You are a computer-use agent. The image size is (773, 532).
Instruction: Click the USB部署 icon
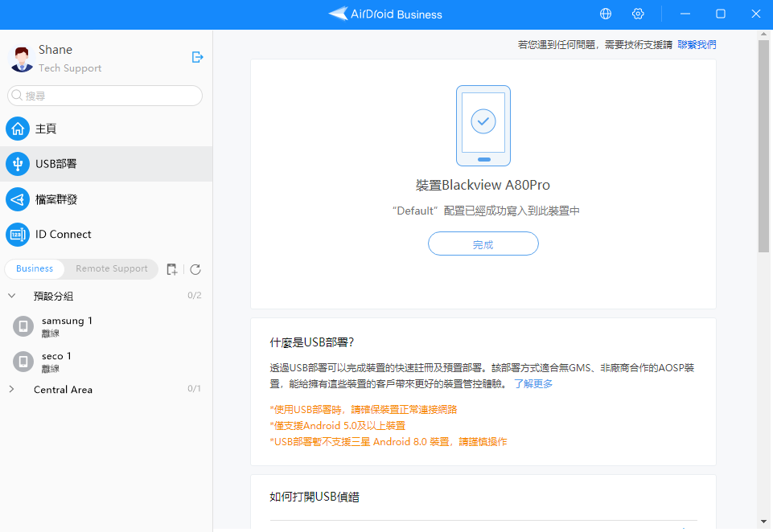pos(18,164)
